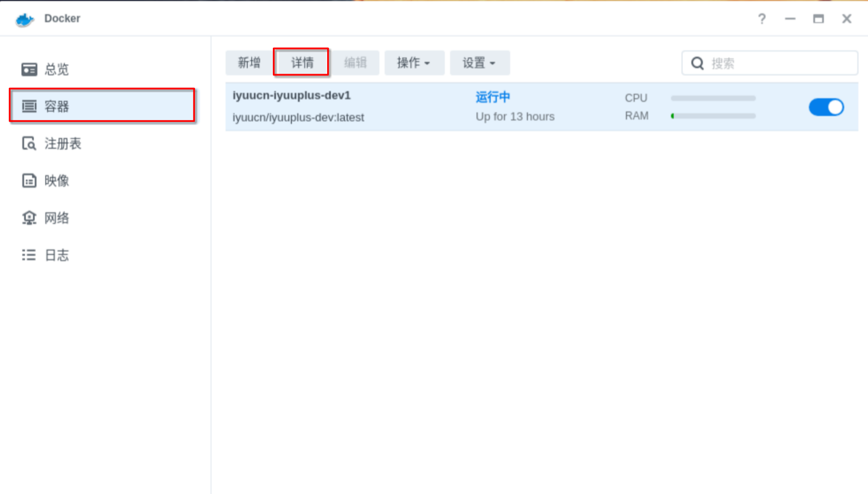Click the 日志 log list icon
Viewport: 868px width, 494px height.
click(29, 255)
